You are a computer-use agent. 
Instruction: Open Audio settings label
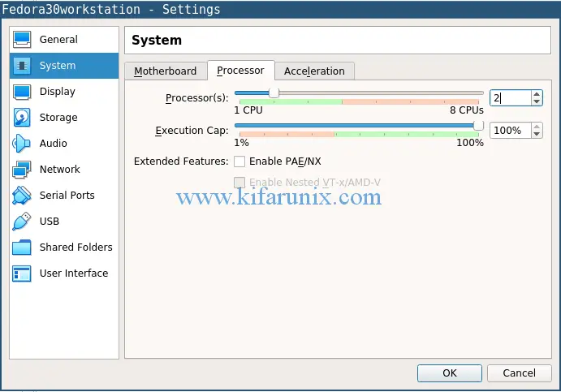click(x=54, y=144)
